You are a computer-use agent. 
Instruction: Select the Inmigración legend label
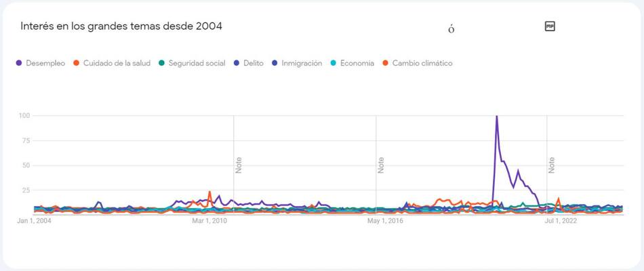[x=301, y=64]
